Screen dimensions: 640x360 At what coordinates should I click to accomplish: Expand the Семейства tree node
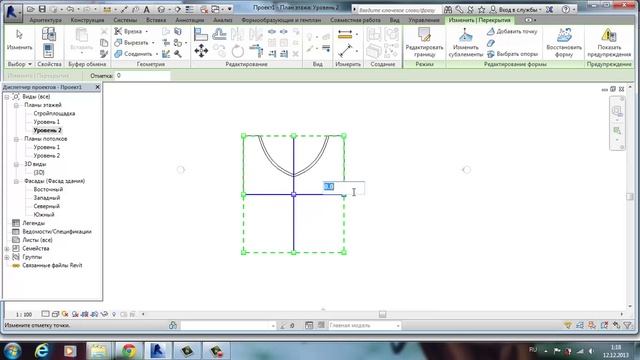pos(7,249)
